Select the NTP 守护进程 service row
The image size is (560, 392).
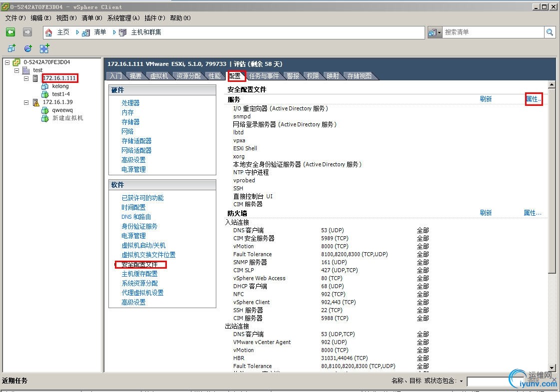[251, 172]
